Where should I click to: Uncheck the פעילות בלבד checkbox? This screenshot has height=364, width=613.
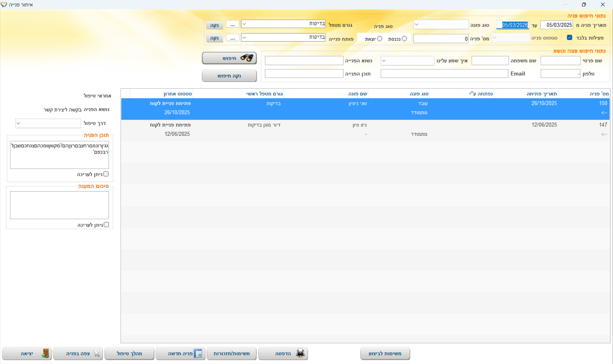pyautogui.click(x=569, y=38)
